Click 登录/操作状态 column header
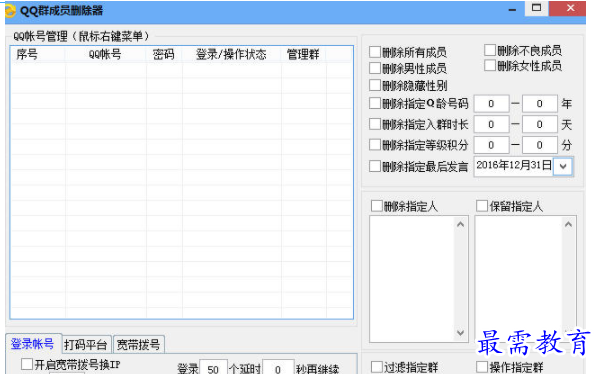Viewport: 599px width, 374px height. click(232, 54)
